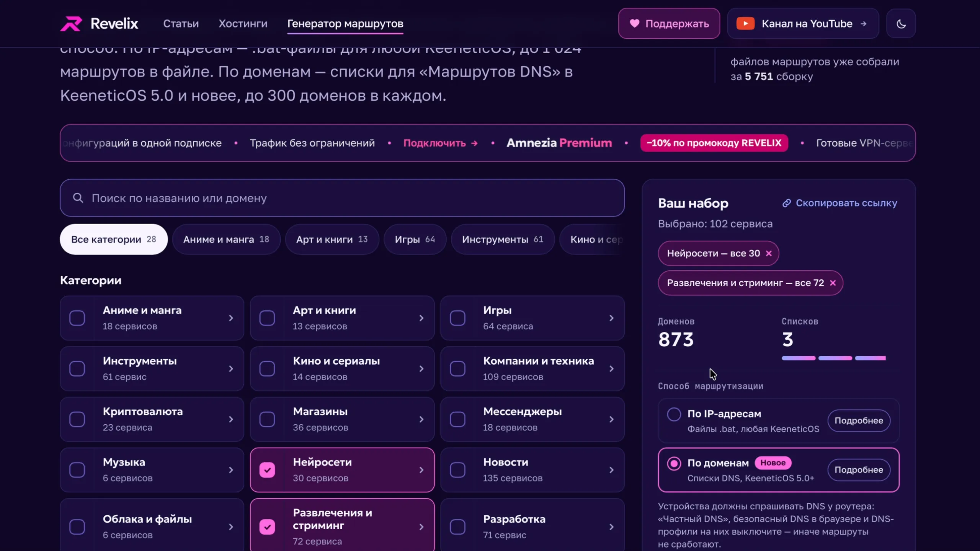
Task: Expand the Арт и книги category
Action: tap(421, 318)
